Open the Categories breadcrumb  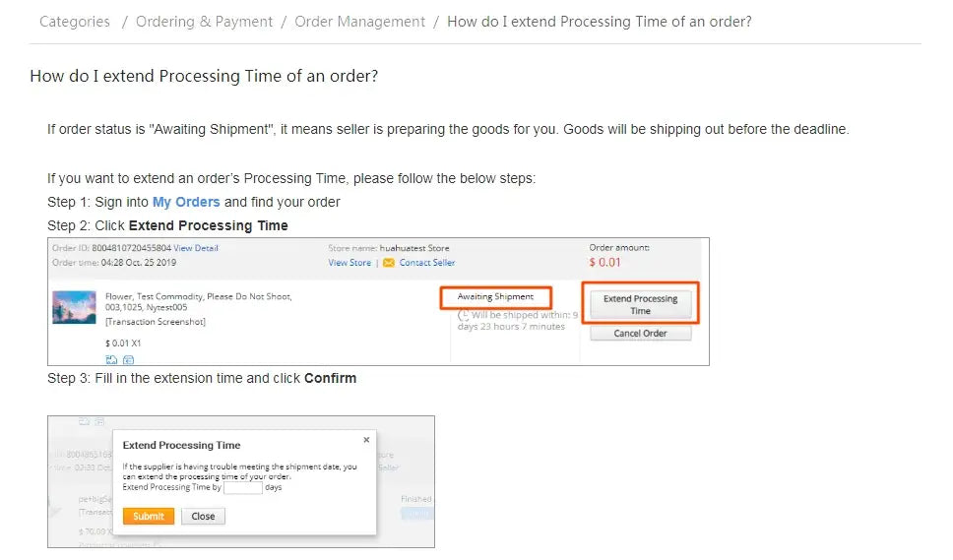(75, 22)
